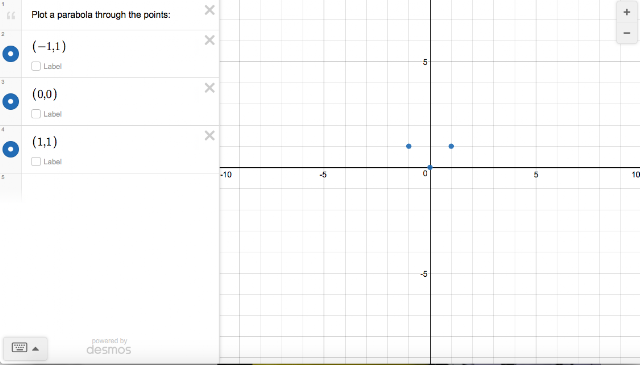Viewport: 640px width, 365px height.
Task: Select plotted point at the origin
Action: pos(430,167)
